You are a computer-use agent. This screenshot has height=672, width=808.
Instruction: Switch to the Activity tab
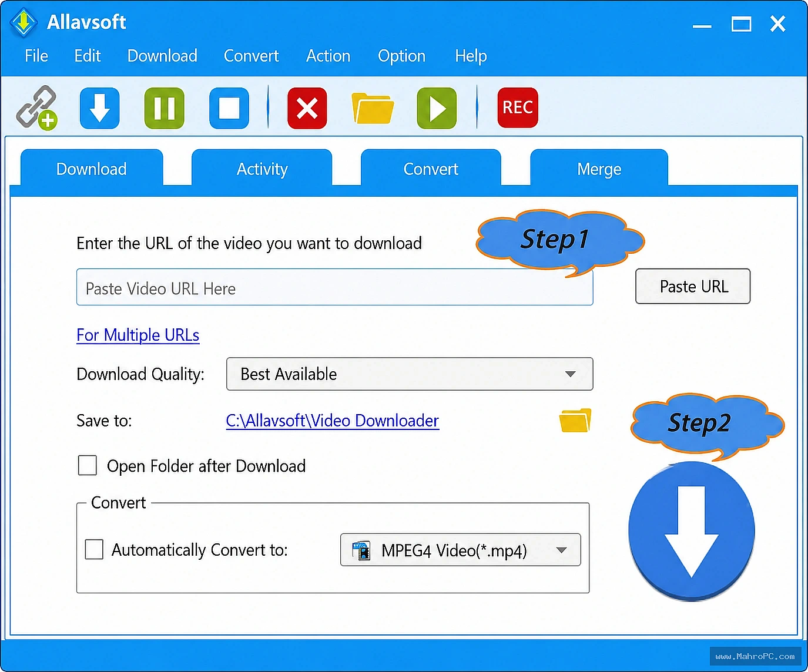point(262,169)
